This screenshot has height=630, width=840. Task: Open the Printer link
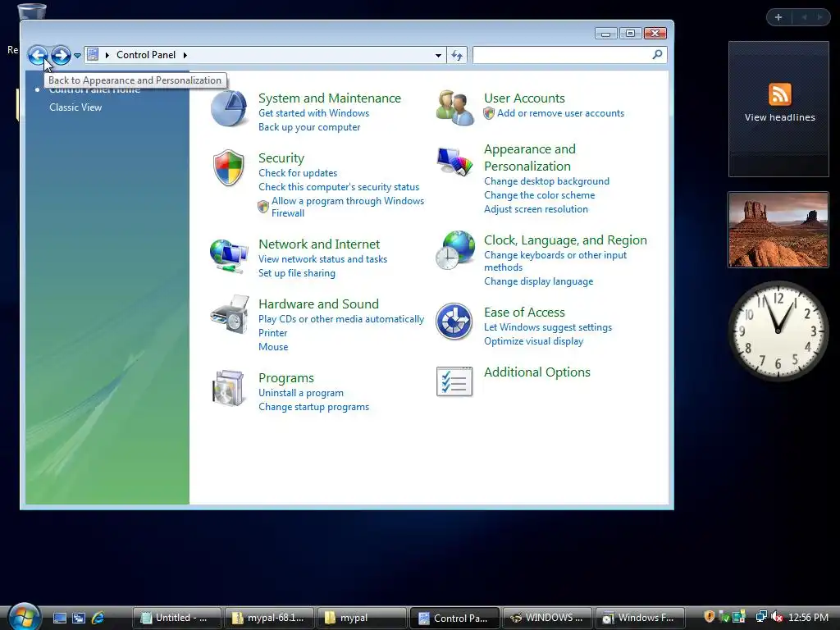coord(272,333)
